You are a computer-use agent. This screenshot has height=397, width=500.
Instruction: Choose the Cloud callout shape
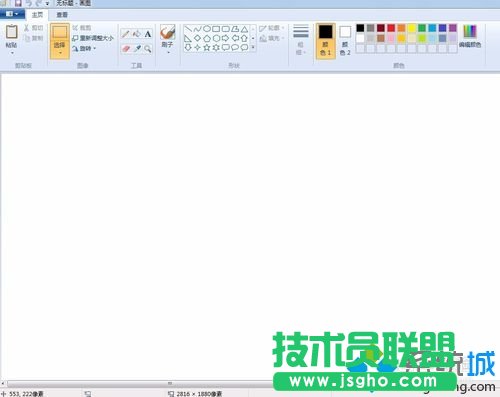(x=244, y=48)
